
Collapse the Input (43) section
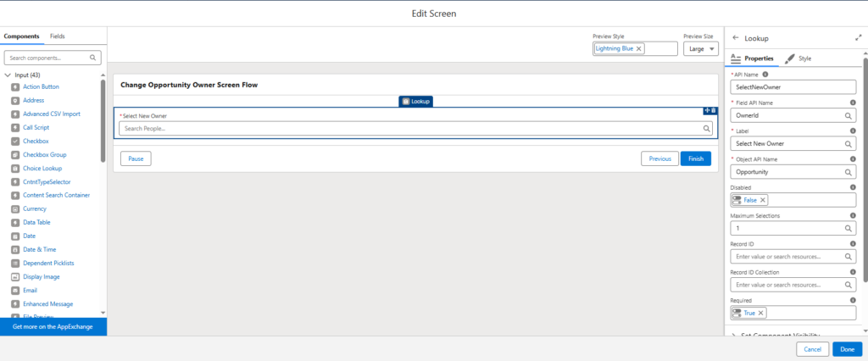tap(8, 75)
